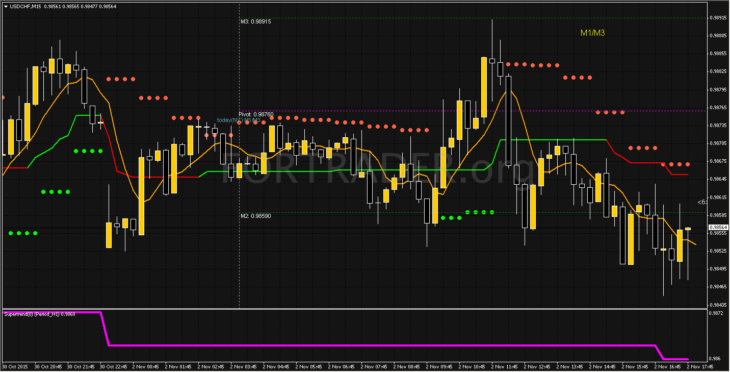Click the M2: 0.98590 level label

[x=256, y=216]
